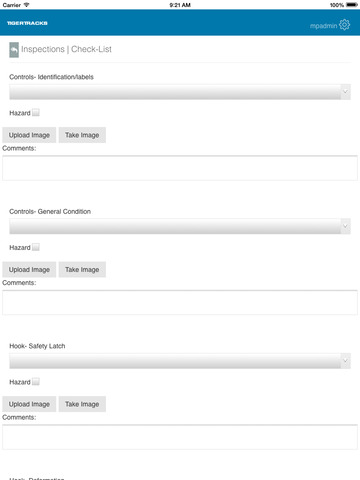This screenshot has width=360, height=480.
Task: Enable Hazard checkbox under Controls- General Condition
Action: [36, 247]
